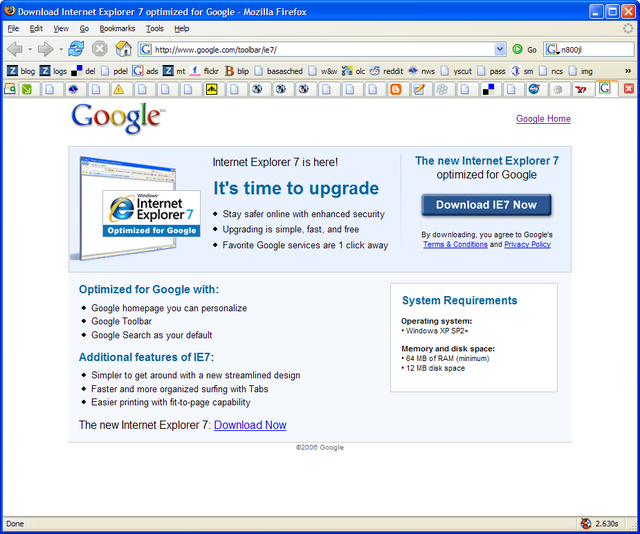This screenshot has width=640, height=534.
Task: Switch to the Yahoo tab
Action: coord(580,89)
